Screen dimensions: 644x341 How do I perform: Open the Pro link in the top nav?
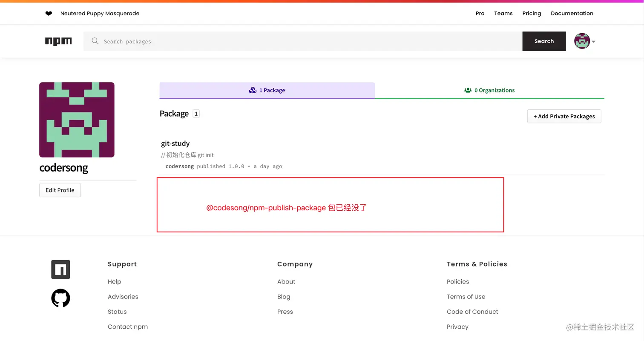pos(480,14)
